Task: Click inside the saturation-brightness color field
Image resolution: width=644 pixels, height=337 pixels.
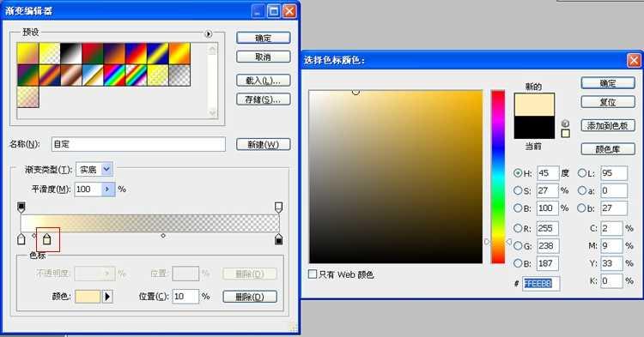Action: [x=396, y=177]
